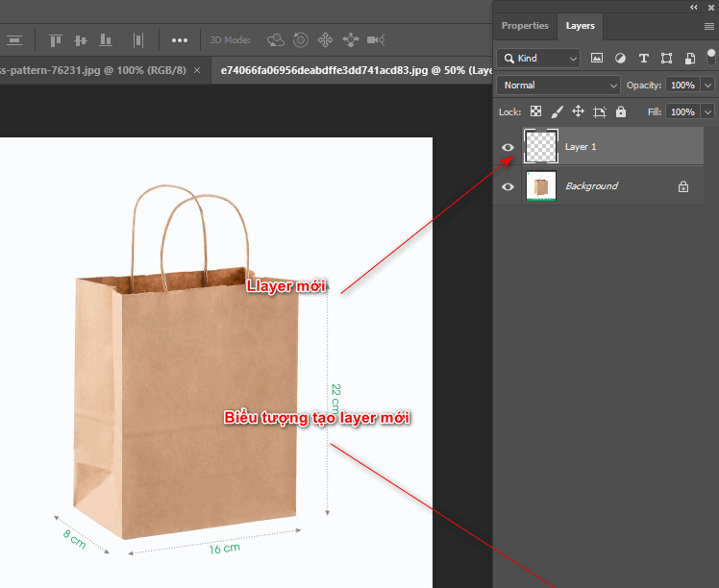
Task: Hide Layer 1 using its eye icon
Action: click(x=508, y=147)
